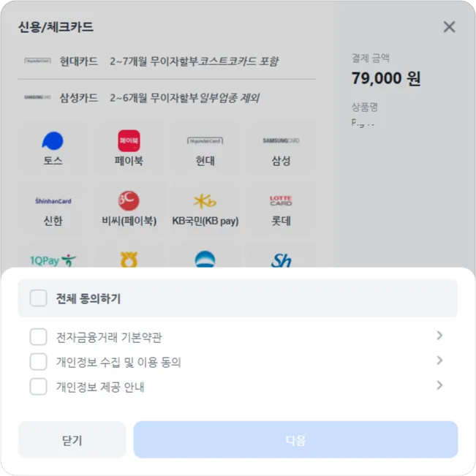Choose the BC (Paybooc) card icon
Screen dimensions: 476x476
tap(129, 209)
